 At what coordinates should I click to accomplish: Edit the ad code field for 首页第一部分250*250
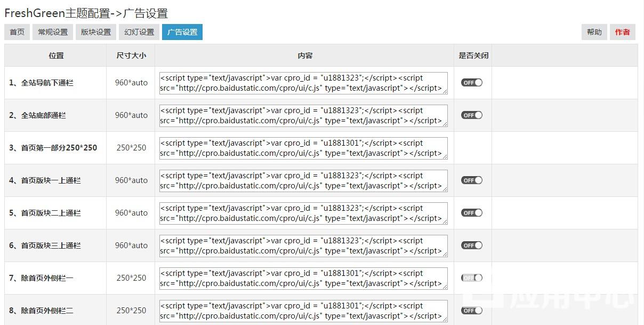pyautogui.click(x=303, y=148)
